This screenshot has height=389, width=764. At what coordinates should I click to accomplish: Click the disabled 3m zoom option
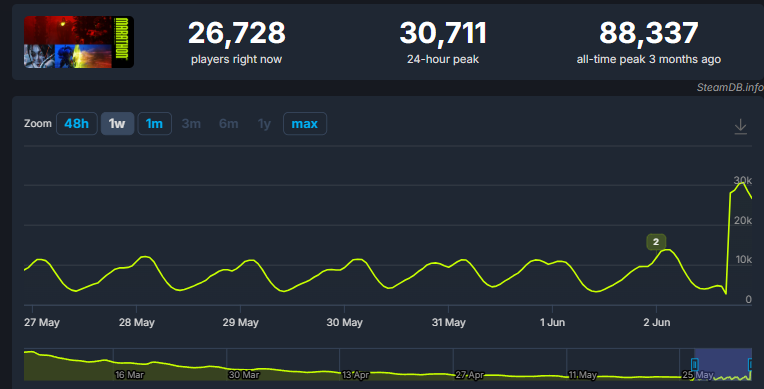tap(191, 124)
